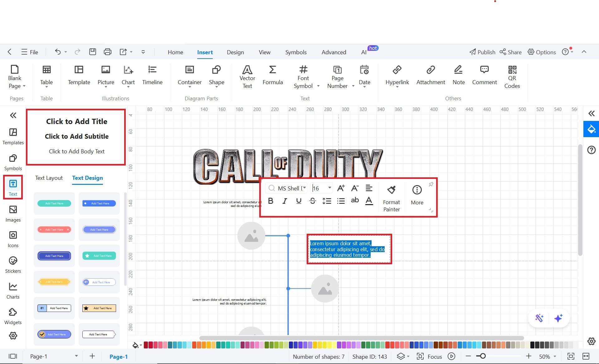Open the Templates sidebar panel
This screenshot has width=599, height=364.
13,136
